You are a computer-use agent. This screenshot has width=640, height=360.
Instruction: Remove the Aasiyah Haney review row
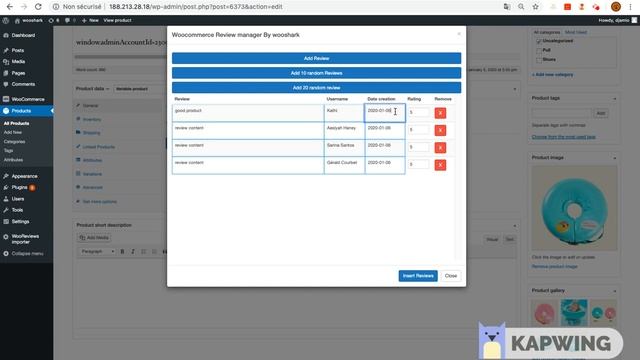[440, 130]
